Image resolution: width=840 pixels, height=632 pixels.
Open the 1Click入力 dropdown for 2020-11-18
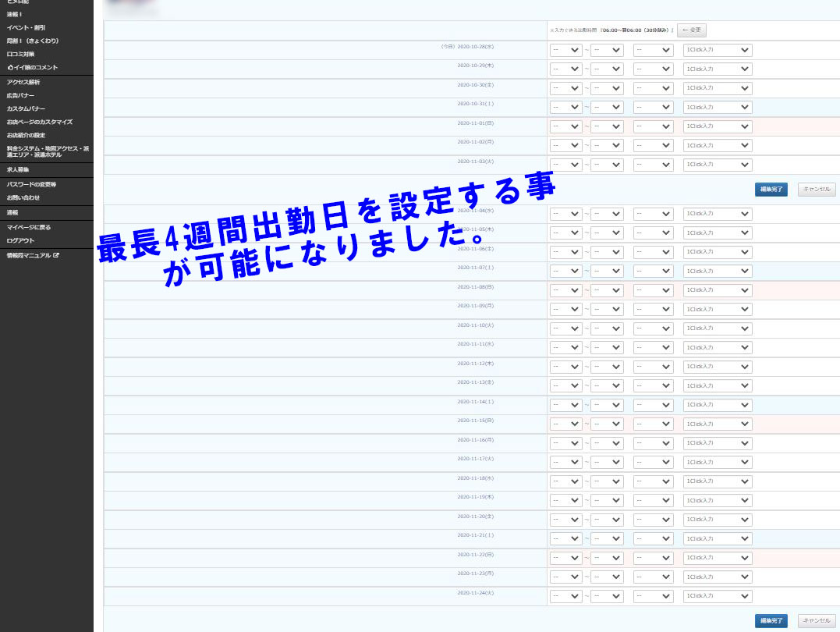click(718, 481)
